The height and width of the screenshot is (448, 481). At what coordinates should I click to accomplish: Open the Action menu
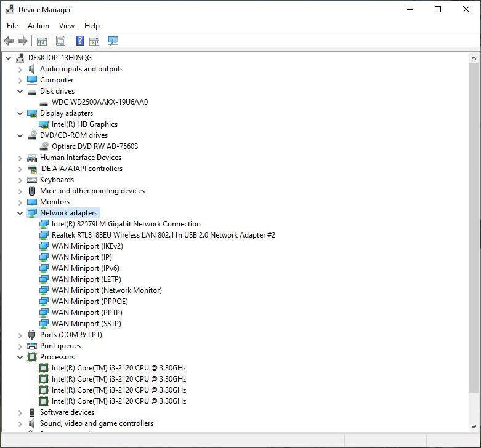click(38, 26)
